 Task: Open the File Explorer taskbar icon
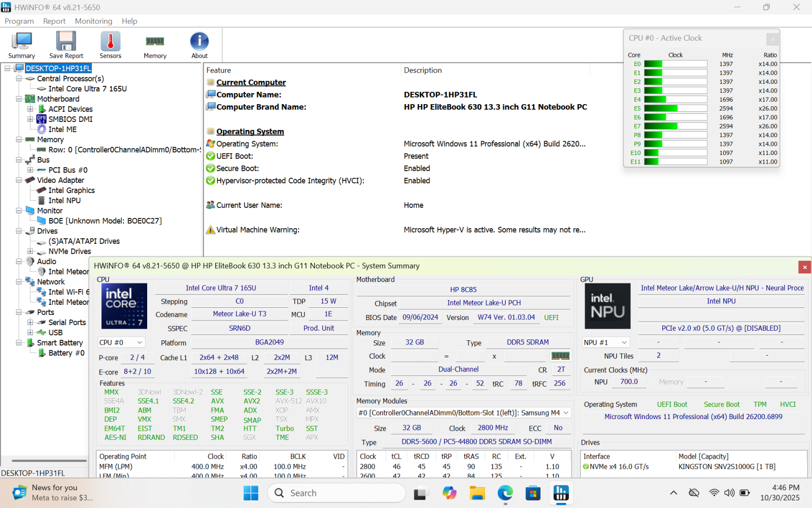pos(477,493)
